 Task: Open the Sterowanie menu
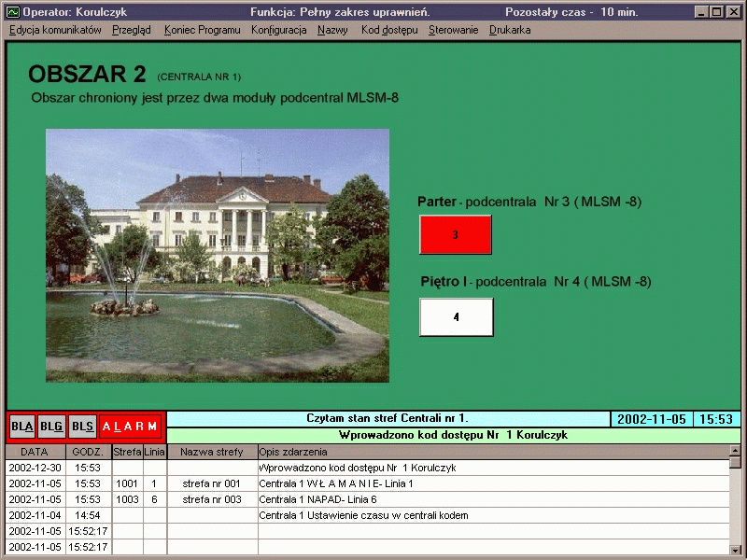point(453,30)
